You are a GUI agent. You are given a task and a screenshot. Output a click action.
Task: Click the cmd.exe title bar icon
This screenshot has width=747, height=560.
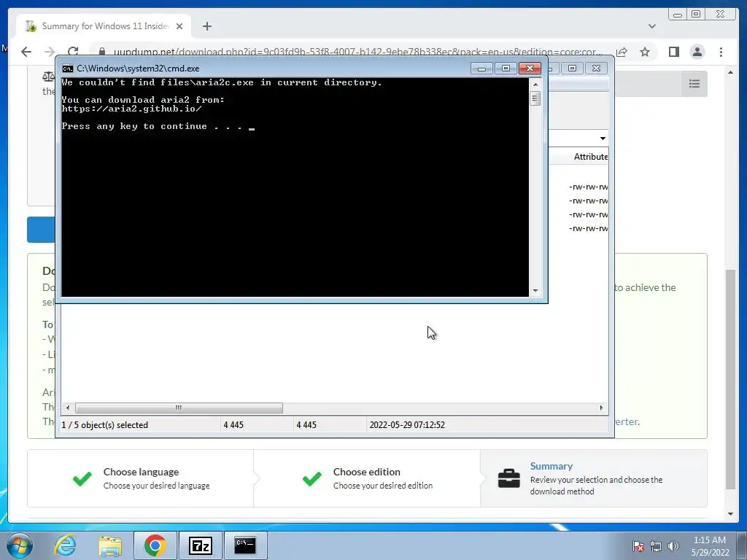click(x=68, y=69)
